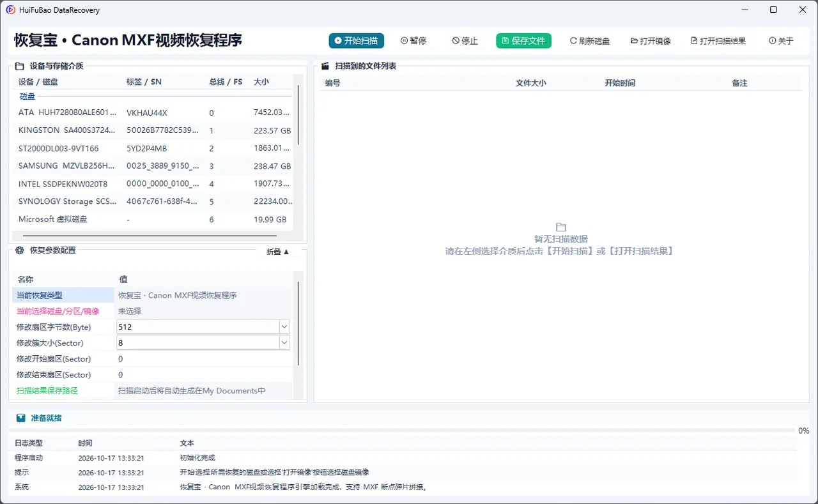Select the Microsoft 虚拟磁盘 row

[x=153, y=219]
